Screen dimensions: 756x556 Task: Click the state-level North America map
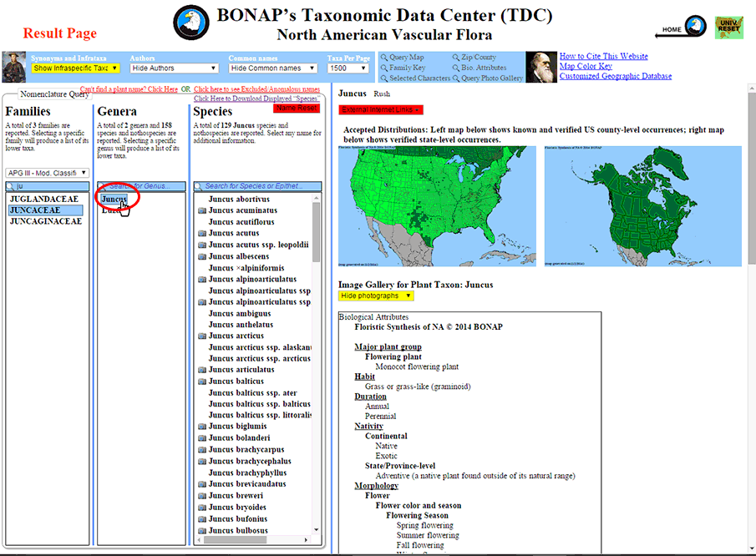coord(643,206)
